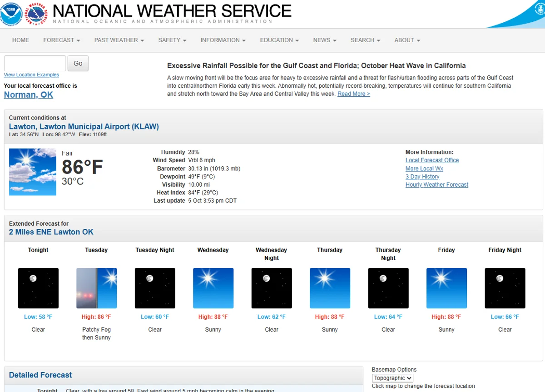Expand the INFORMATION menu

[223, 40]
